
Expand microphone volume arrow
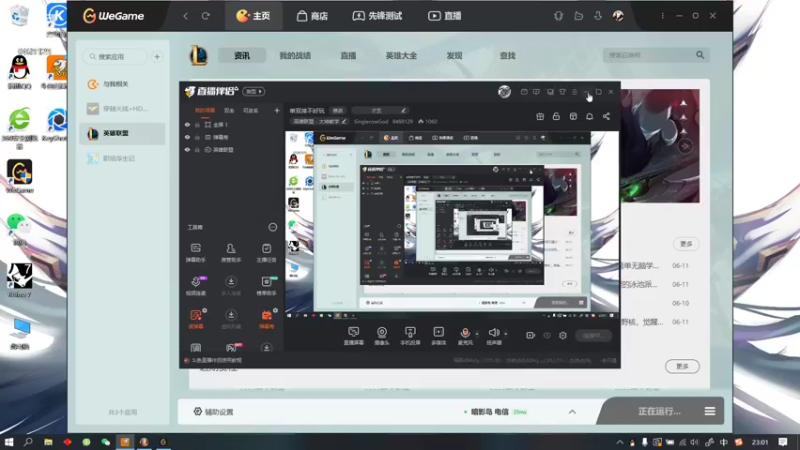point(477,334)
